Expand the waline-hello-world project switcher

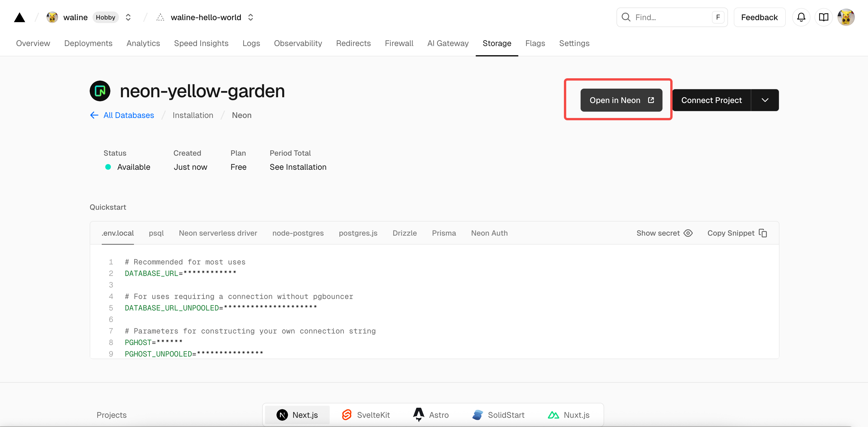click(250, 17)
